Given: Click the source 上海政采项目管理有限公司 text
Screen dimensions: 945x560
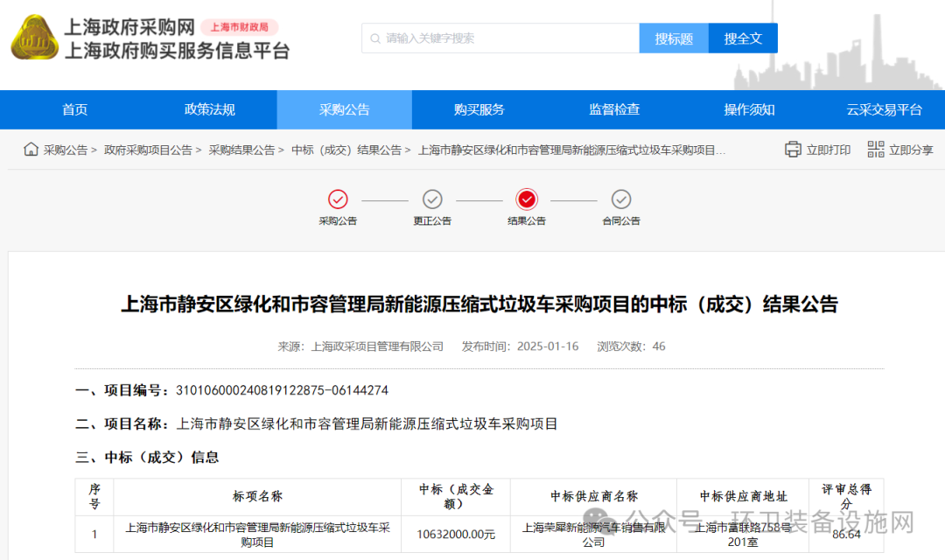Looking at the screenshot, I should pos(377,346).
